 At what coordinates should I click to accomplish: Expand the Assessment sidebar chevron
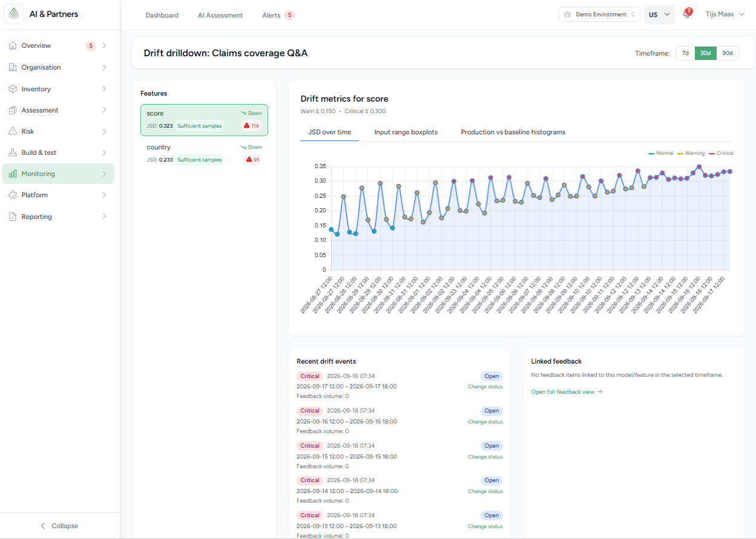click(x=104, y=110)
